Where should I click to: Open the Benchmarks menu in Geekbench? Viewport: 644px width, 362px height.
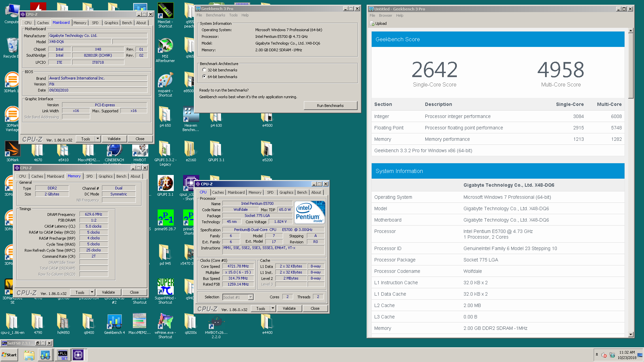tap(215, 15)
